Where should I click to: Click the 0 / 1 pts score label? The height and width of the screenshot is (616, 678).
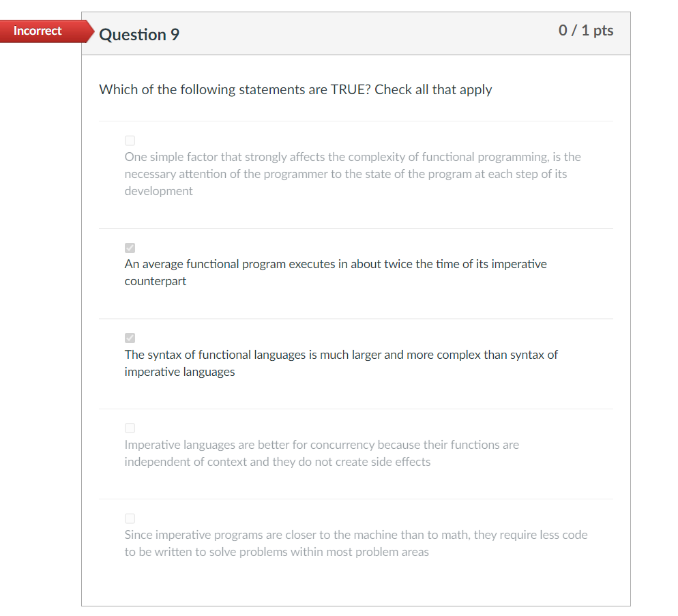(x=586, y=31)
